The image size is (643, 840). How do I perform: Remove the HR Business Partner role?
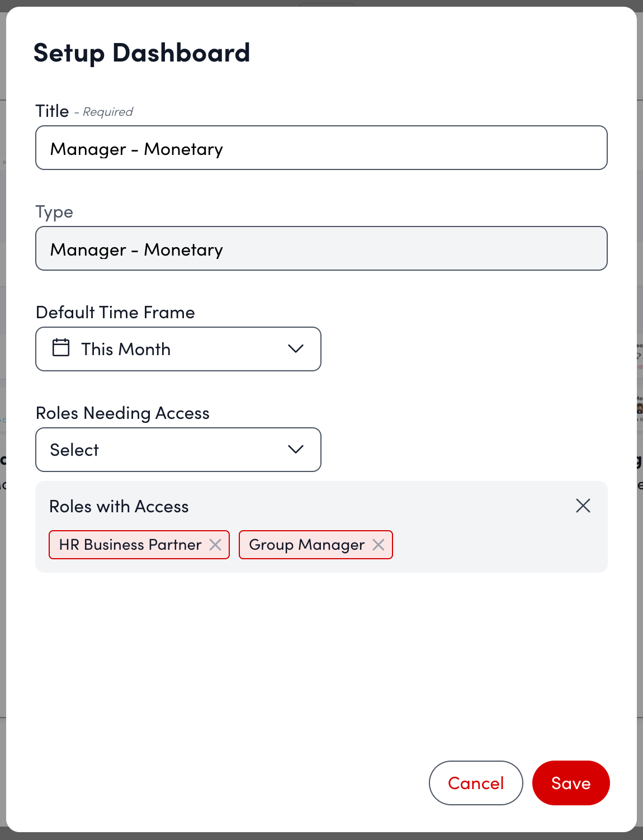pyautogui.click(x=215, y=545)
